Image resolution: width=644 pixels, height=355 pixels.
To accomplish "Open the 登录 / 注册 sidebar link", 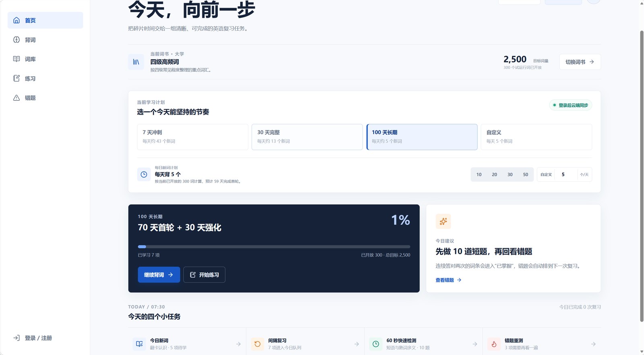I will click(x=45, y=338).
